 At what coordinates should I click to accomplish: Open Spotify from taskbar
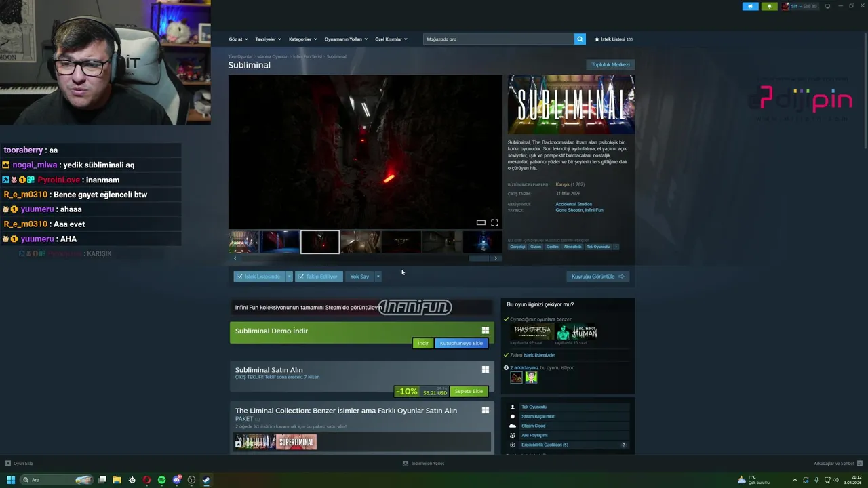tap(161, 480)
